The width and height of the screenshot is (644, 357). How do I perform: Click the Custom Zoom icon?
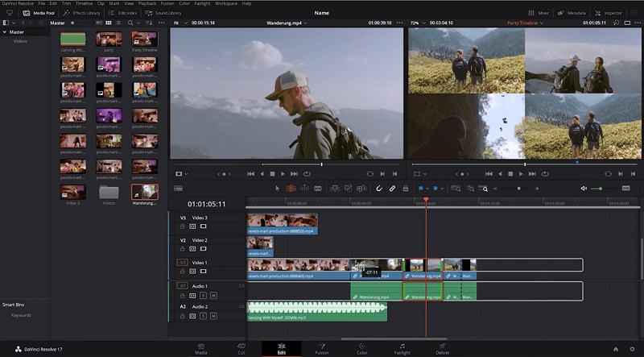pyautogui.click(x=484, y=189)
